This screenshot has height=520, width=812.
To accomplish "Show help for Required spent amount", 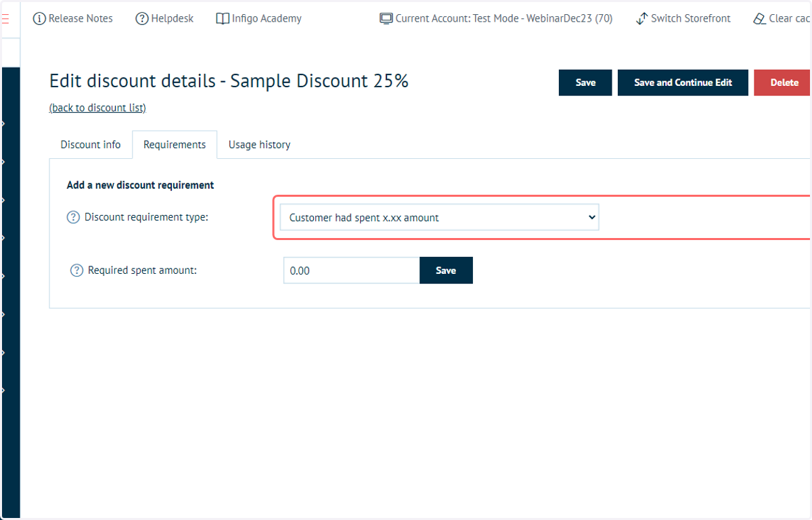I will 77,270.
